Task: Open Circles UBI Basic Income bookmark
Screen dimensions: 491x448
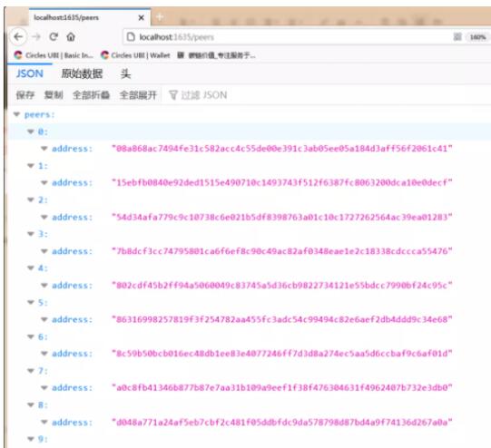Action: pyautogui.click(x=54, y=55)
